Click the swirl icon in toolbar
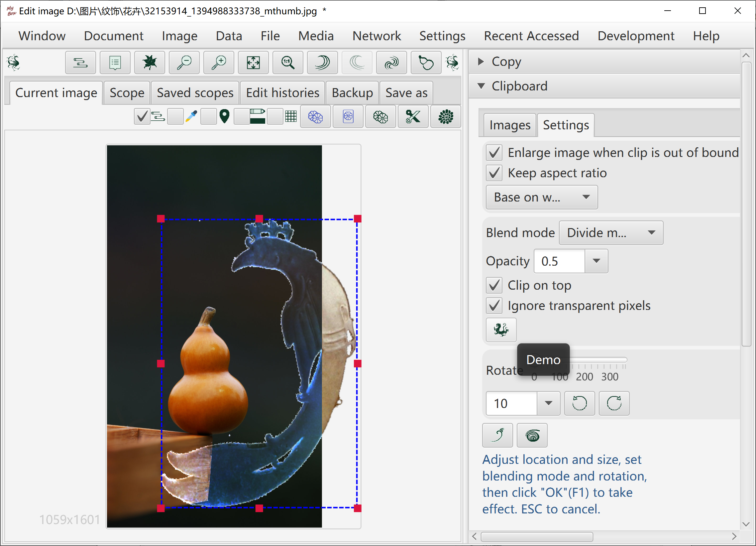756x546 pixels. pyautogui.click(x=391, y=63)
